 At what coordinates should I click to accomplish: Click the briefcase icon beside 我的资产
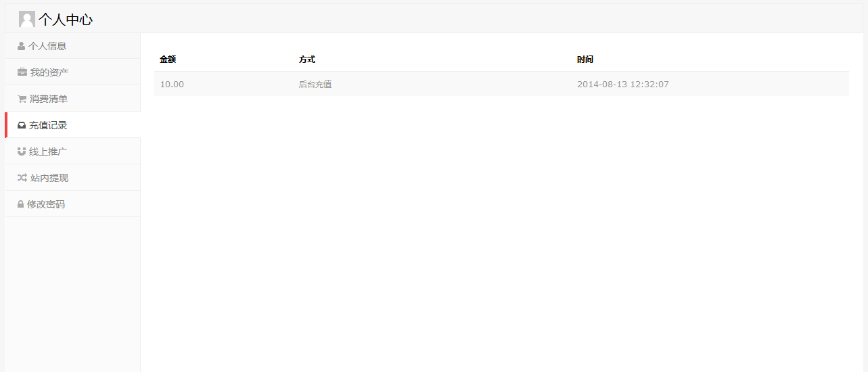(22, 72)
